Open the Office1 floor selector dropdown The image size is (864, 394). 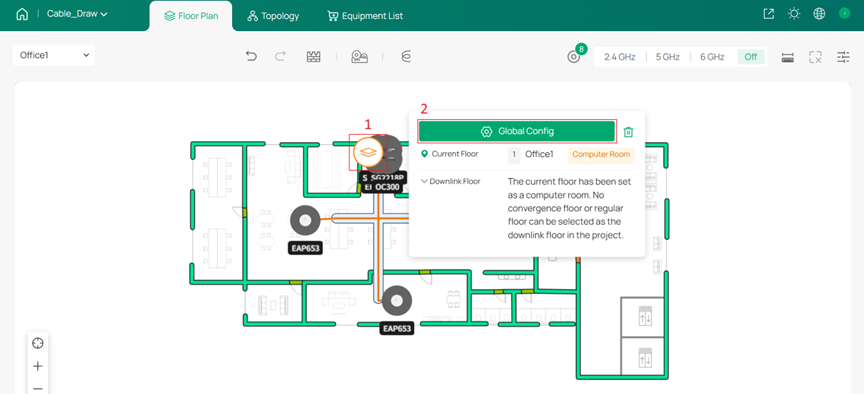(x=54, y=55)
